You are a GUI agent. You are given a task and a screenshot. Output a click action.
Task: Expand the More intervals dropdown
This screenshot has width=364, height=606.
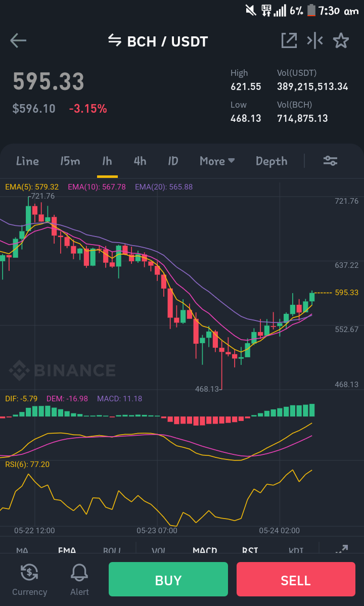click(217, 161)
